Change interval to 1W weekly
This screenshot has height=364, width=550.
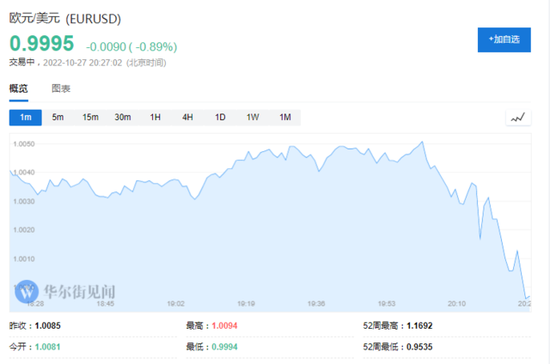point(253,117)
